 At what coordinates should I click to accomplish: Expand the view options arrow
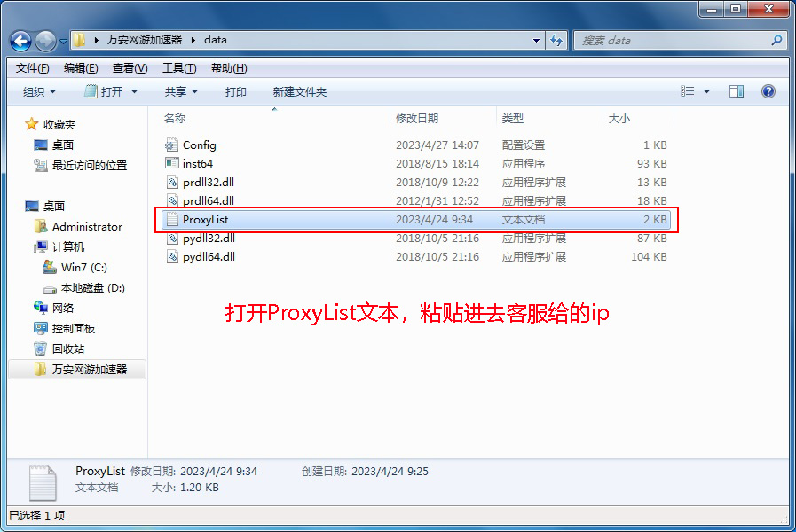point(706,92)
